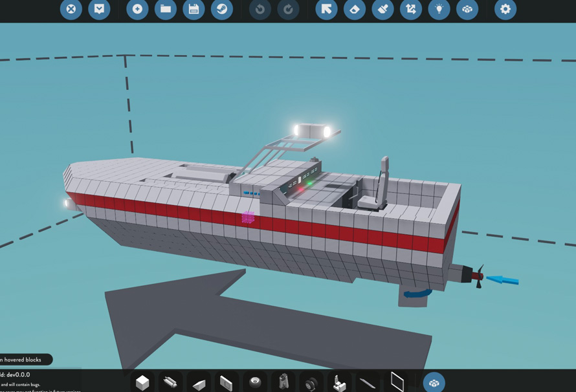Click the lightbulb icon in the top toolbar

point(439,9)
